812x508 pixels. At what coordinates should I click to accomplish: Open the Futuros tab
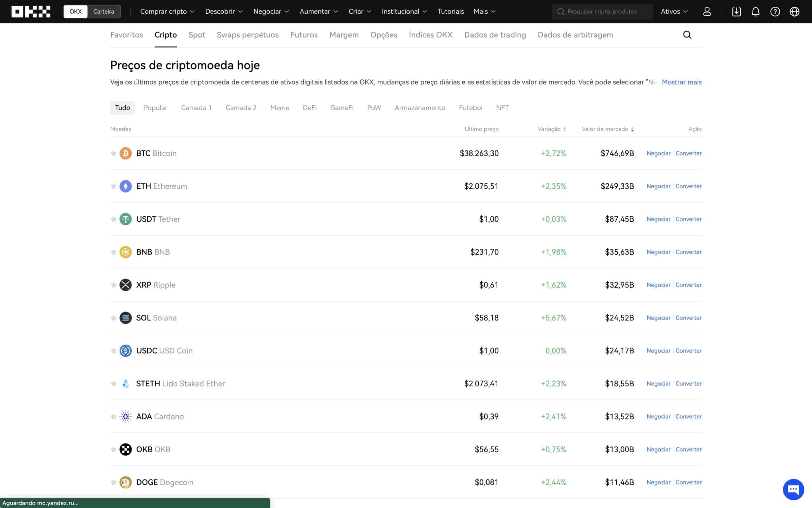click(304, 35)
